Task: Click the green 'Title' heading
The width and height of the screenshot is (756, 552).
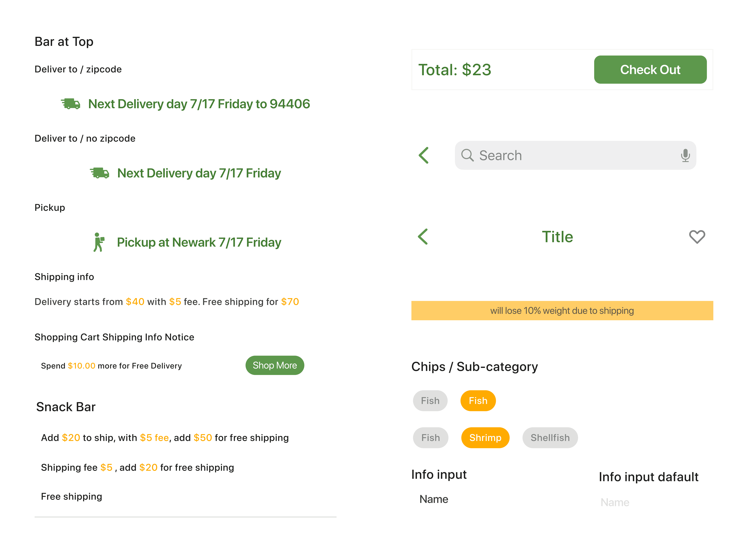Action: click(x=557, y=237)
